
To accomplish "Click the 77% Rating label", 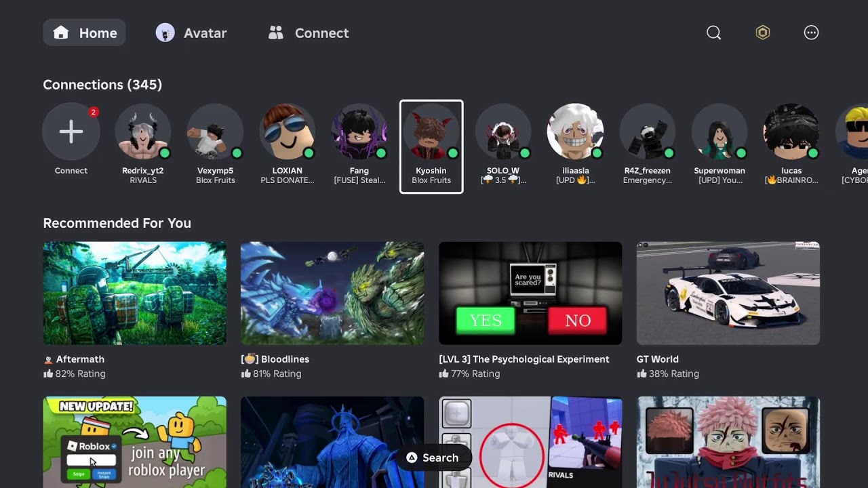I will (x=470, y=373).
